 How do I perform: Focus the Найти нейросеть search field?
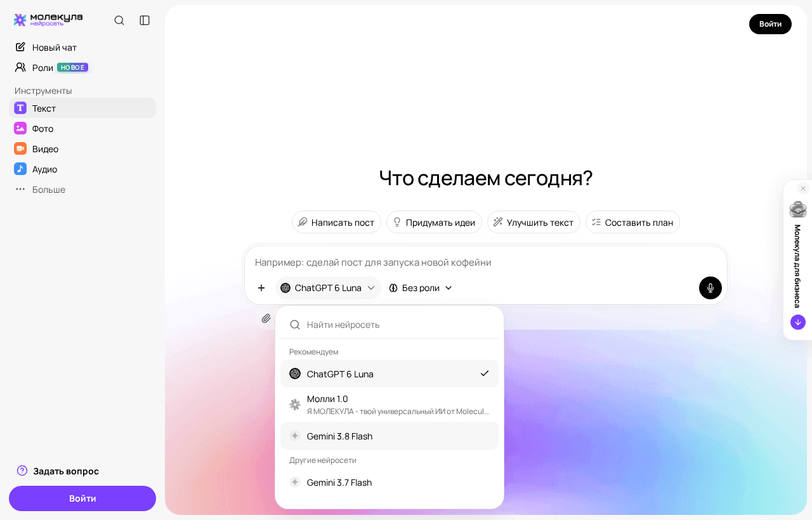(390, 325)
